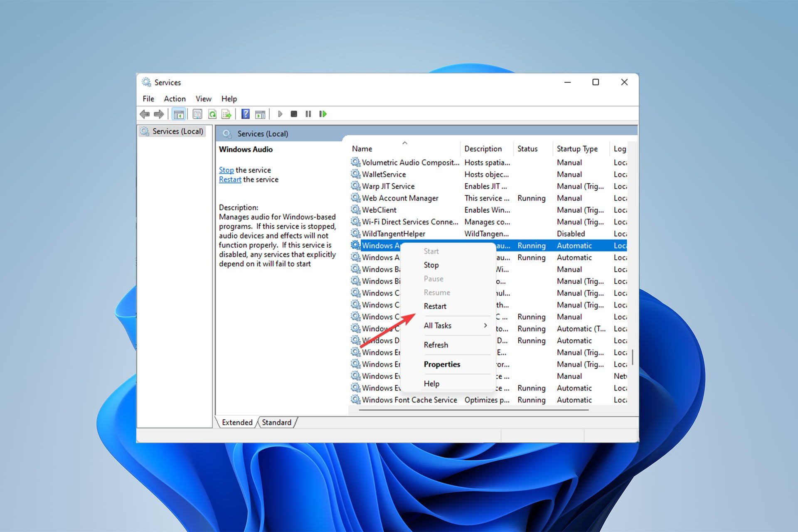
Task: Select Properties from the context menu
Action: [442, 364]
